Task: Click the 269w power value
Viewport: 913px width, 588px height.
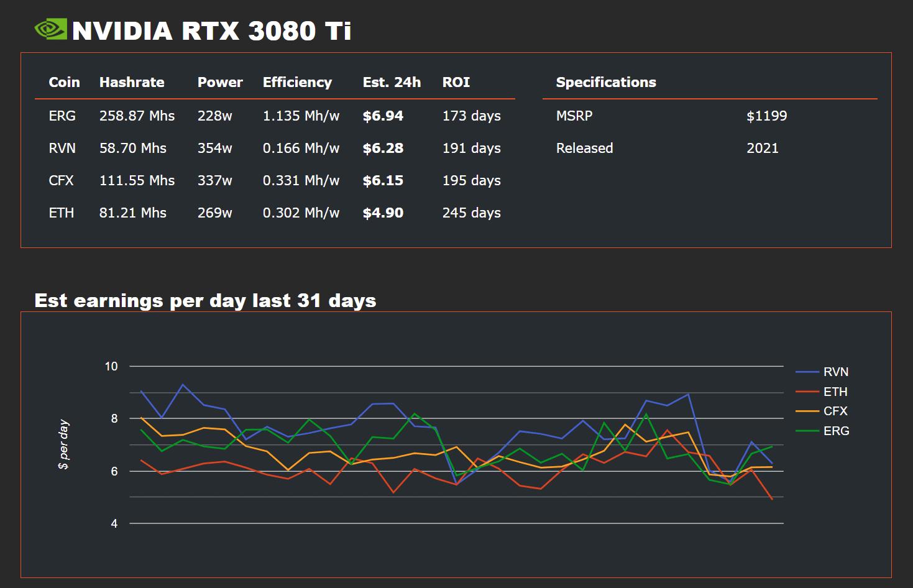Action: coord(215,213)
